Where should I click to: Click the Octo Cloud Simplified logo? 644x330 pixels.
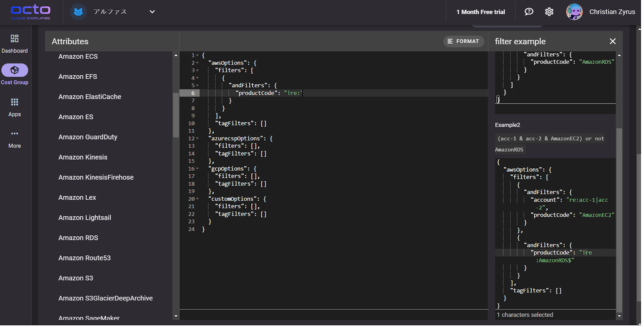tap(31, 12)
